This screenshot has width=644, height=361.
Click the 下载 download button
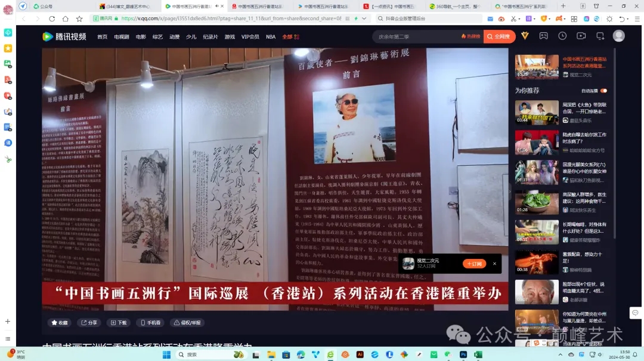point(119,323)
